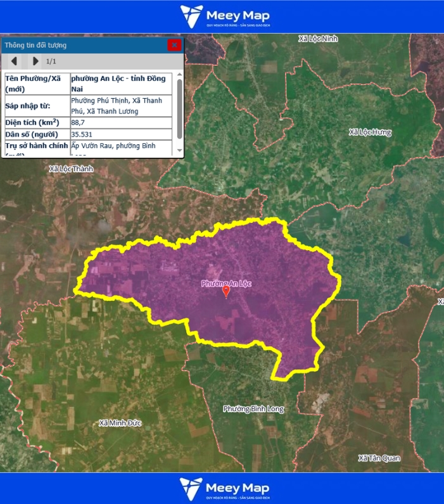Click the Xã Lộc Ninh map label
Screen dimensions: 444x504
[318, 39]
